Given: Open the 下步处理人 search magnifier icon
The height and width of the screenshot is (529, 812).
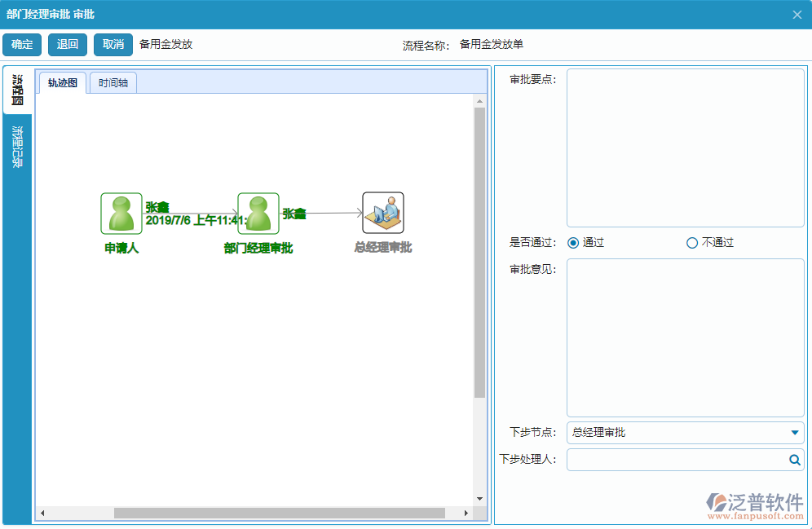Looking at the screenshot, I should coord(794,460).
